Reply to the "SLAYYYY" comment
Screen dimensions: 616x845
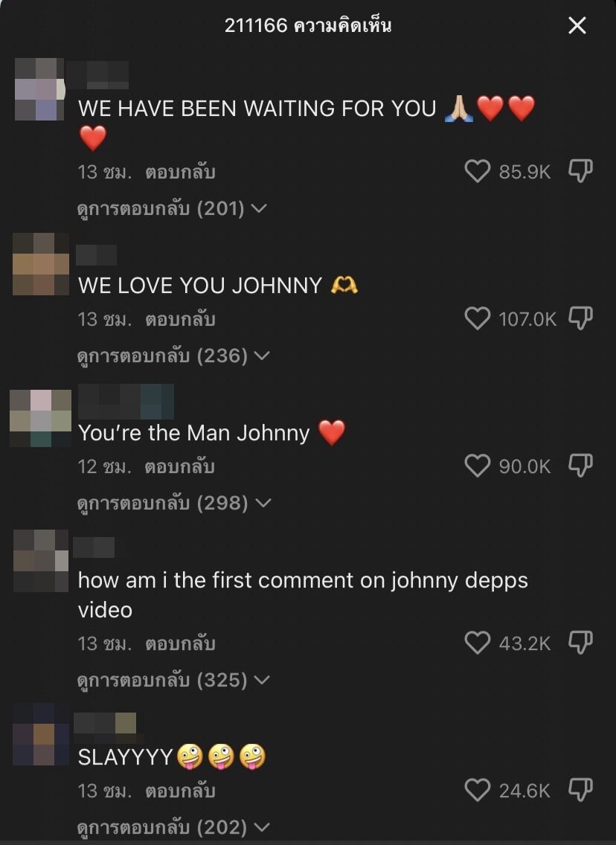point(180,791)
